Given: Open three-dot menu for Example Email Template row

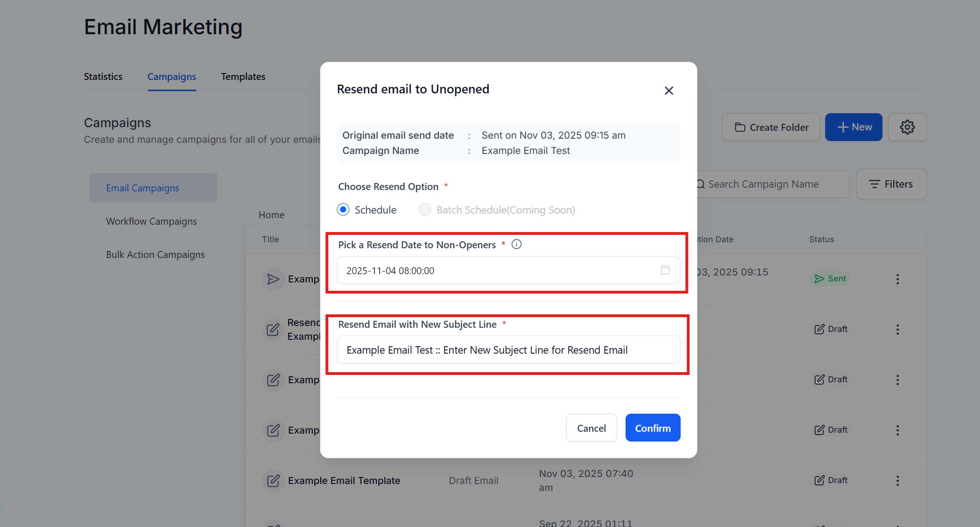Looking at the screenshot, I should (897, 481).
